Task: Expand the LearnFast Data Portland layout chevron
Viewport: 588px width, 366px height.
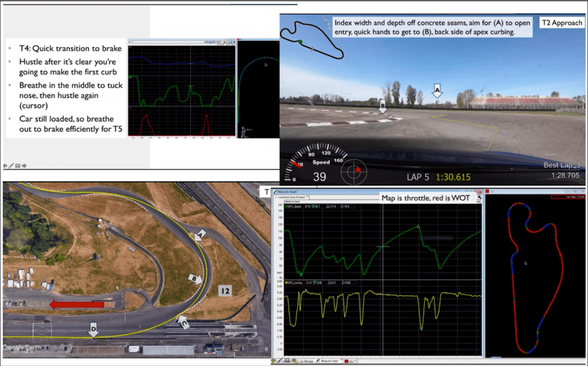Action: click(306, 196)
